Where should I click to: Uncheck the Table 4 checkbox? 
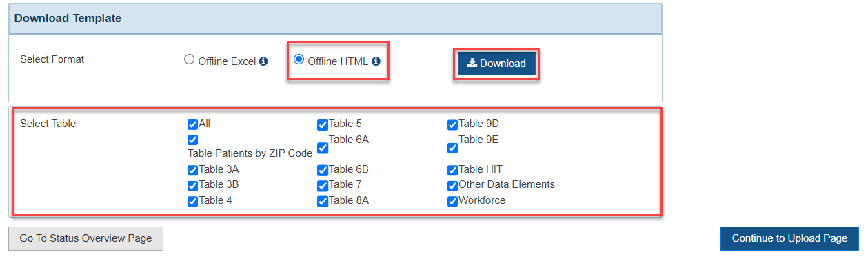tap(192, 202)
